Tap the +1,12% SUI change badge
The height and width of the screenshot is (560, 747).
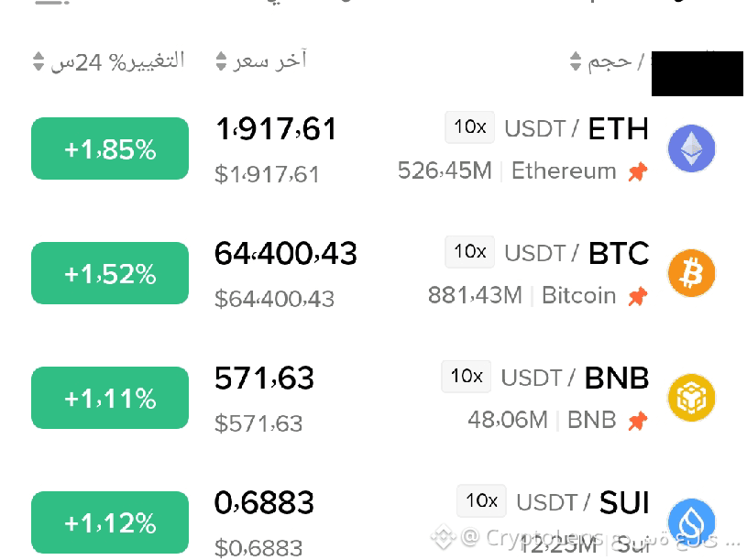110,522
